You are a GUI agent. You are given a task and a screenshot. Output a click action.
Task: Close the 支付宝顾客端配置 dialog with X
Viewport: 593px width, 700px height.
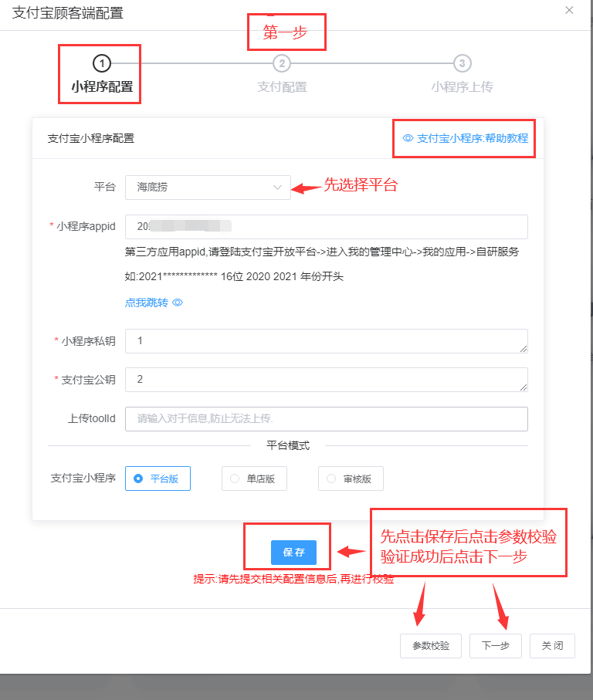pos(569,10)
